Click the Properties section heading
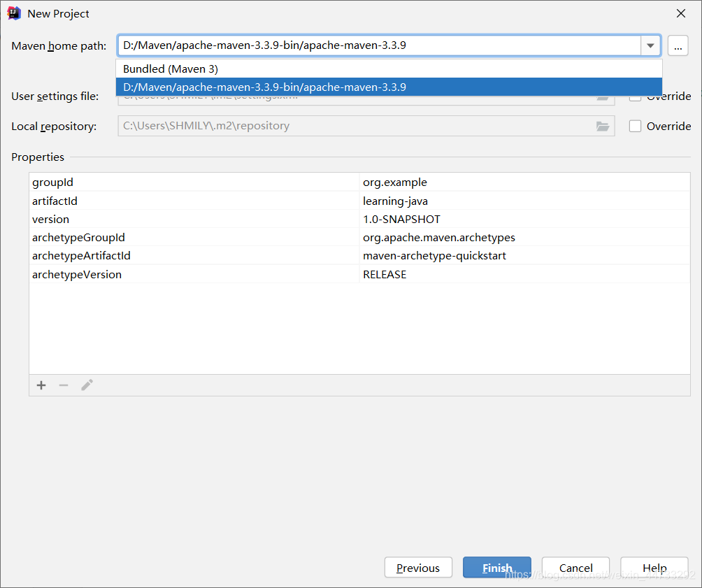This screenshot has width=702, height=588. [x=38, y=157]
